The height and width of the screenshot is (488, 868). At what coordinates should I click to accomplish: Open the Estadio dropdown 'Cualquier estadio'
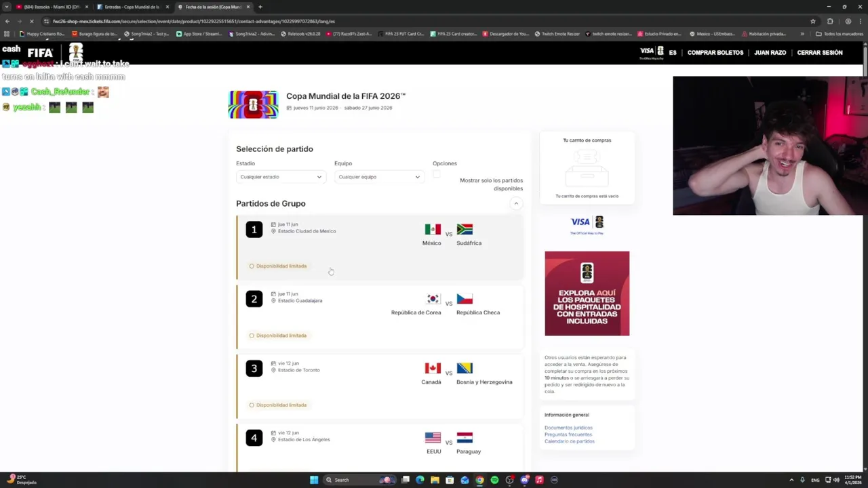(281, 177)
